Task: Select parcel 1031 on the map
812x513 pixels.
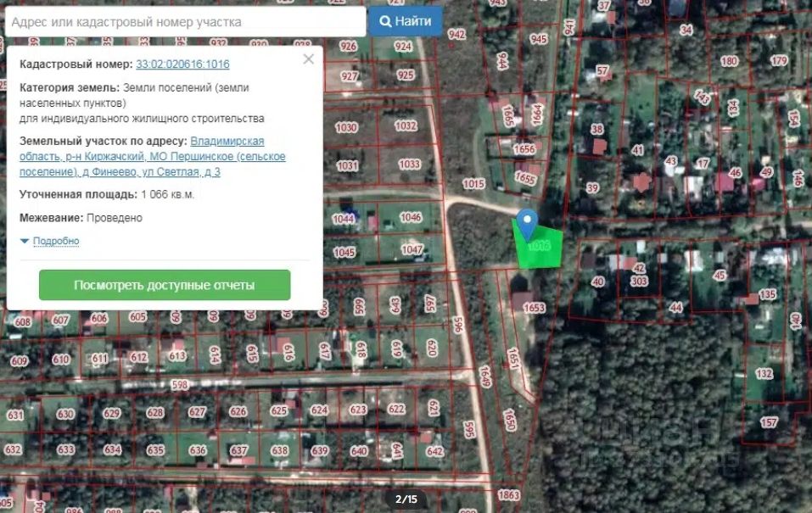Action: [347, 165]
